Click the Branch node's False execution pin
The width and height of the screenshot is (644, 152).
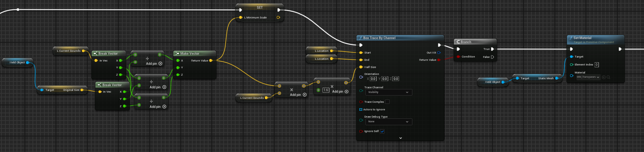coord(492,57)
